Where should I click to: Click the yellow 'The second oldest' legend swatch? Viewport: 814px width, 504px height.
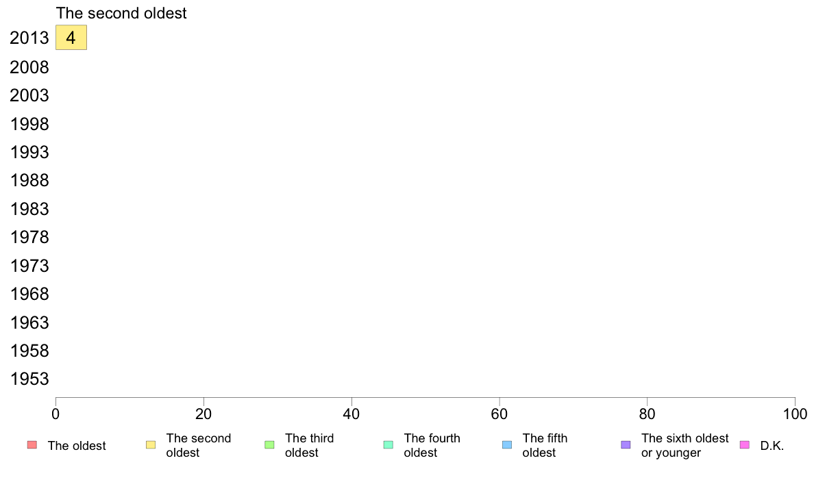pos(151,445)
